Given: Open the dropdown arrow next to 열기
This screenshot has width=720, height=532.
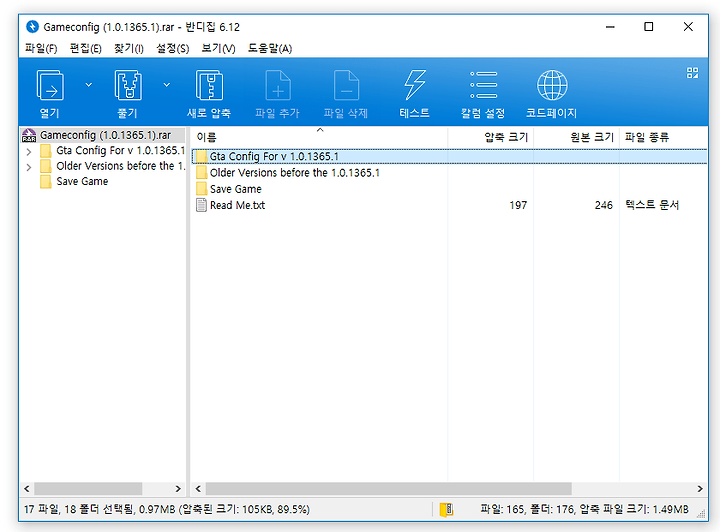Looking at the screenshot, I should pos(89,85).
